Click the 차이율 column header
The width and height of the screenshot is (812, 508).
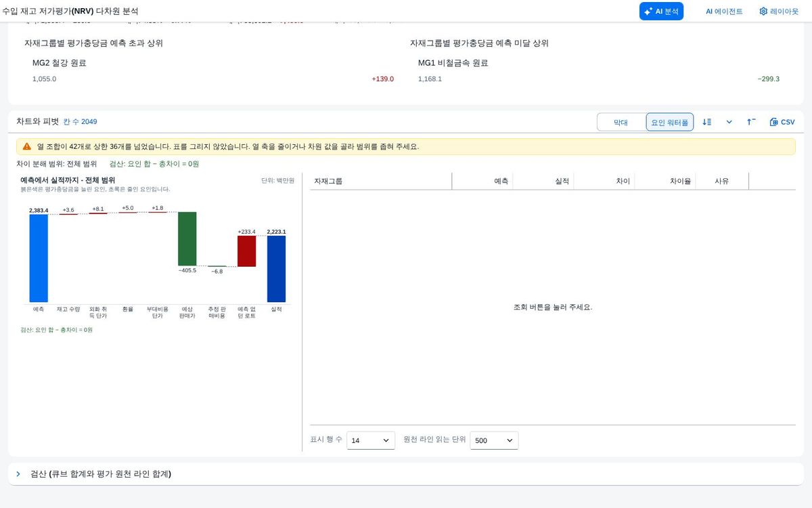(665, 181)
